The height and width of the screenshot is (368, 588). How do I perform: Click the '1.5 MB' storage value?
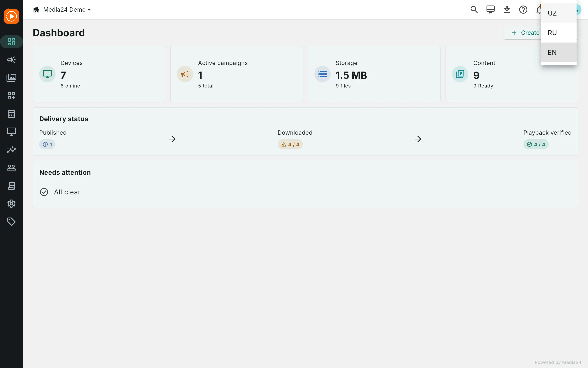point(351,75)
